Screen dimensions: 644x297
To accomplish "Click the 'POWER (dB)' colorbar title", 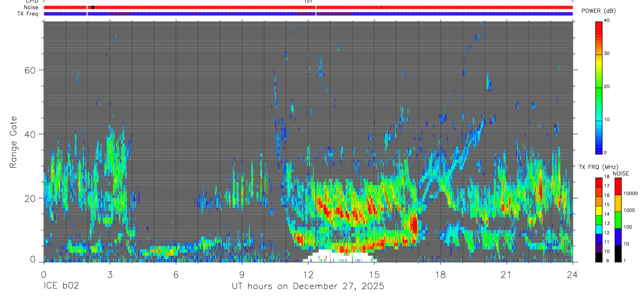I will click(599, 11).
